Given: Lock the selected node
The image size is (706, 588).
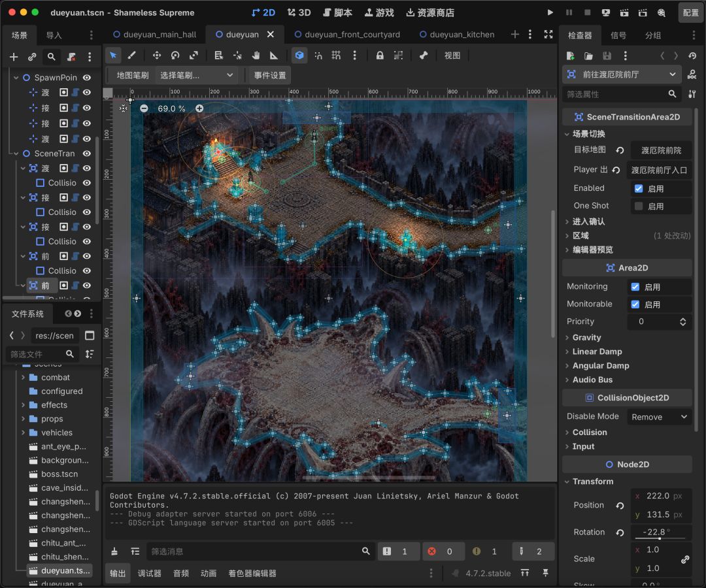Looking at the screenshot, I should point(380,56).
